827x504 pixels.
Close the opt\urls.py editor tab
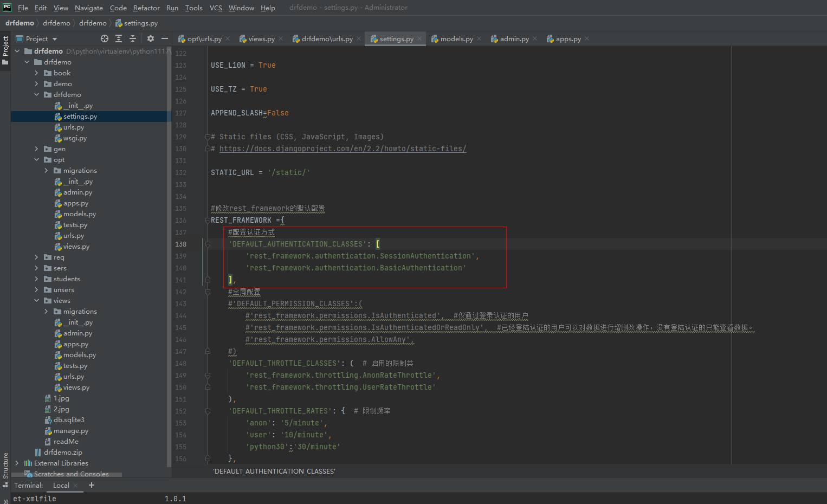coord(228,38)
